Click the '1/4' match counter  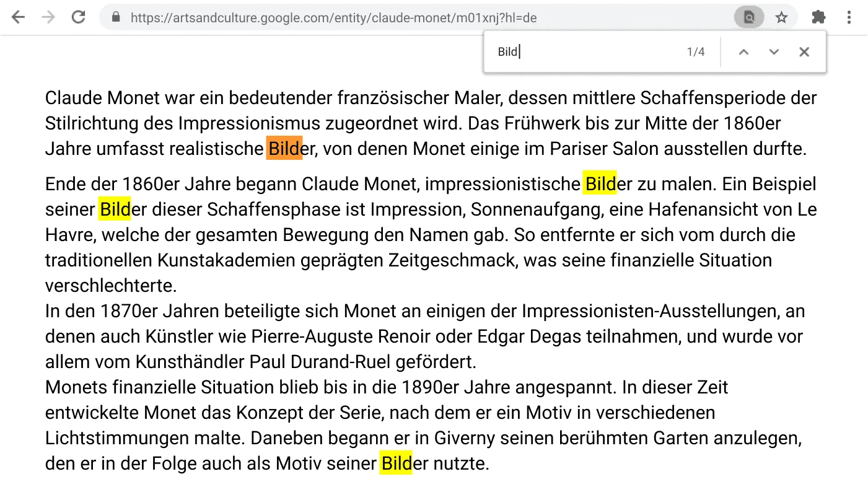click(x=695, y=51)
